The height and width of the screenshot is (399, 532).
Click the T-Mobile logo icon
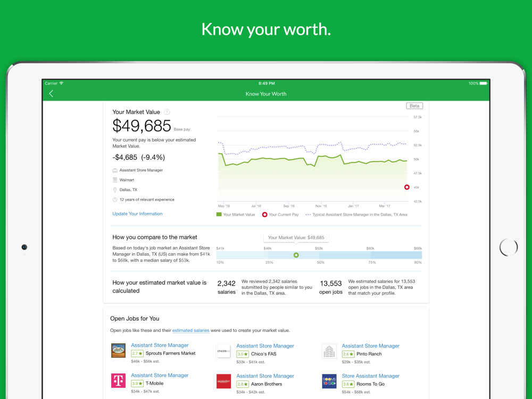point(119,381)
